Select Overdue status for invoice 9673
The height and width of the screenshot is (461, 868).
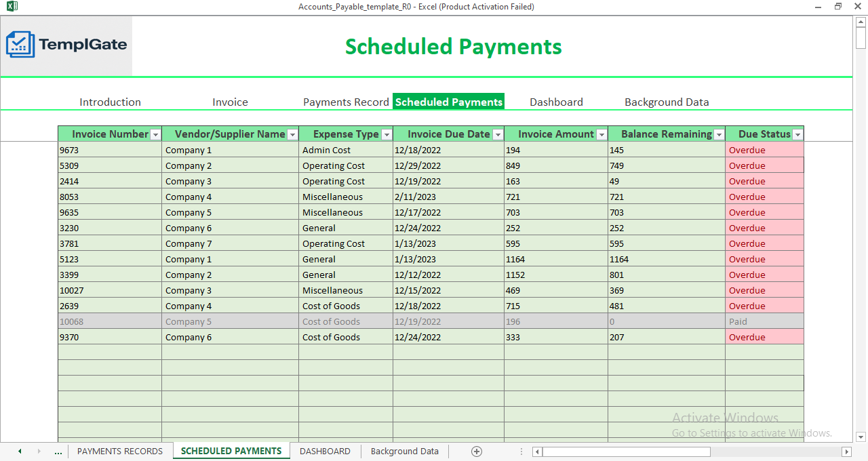coord(765,150)
